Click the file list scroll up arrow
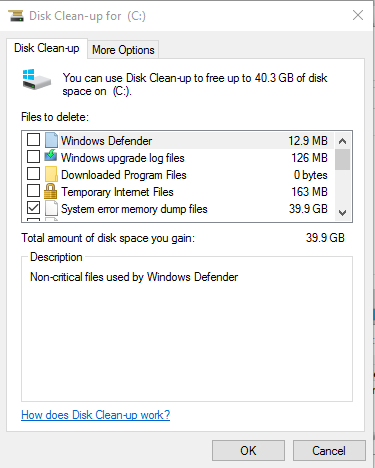The height and width of the screenshot is (468, 375). click(x=342, y=141)
